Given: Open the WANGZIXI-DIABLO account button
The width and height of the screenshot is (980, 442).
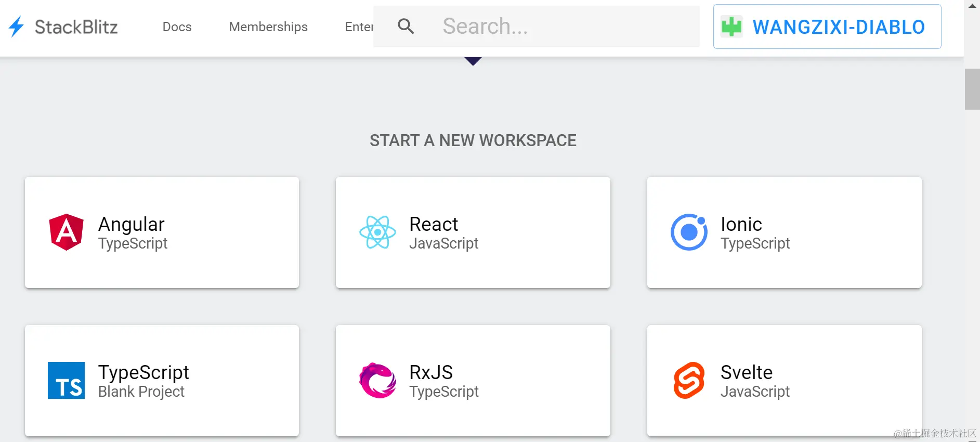Looking at the screenshot, I should pos(827,27).
